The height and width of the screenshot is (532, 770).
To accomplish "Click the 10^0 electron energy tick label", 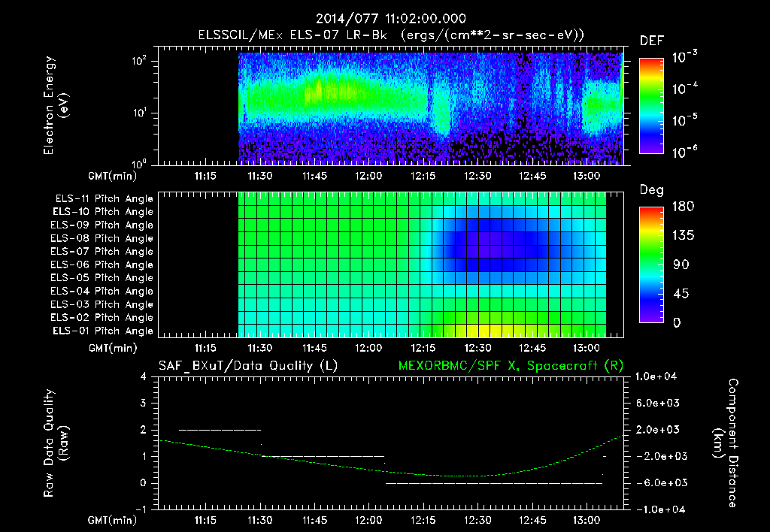I will tap(139, 163).
